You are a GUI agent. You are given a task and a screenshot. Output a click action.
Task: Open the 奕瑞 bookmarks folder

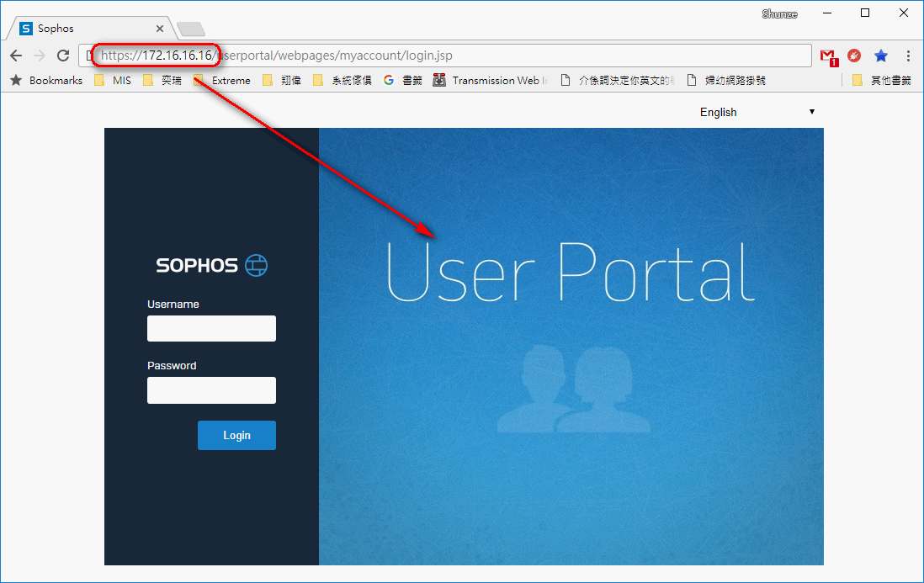[162, 80]
